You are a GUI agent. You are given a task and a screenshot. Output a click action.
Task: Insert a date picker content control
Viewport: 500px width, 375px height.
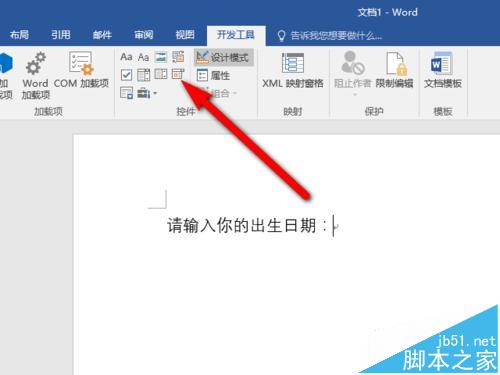(x=178, y=75)
